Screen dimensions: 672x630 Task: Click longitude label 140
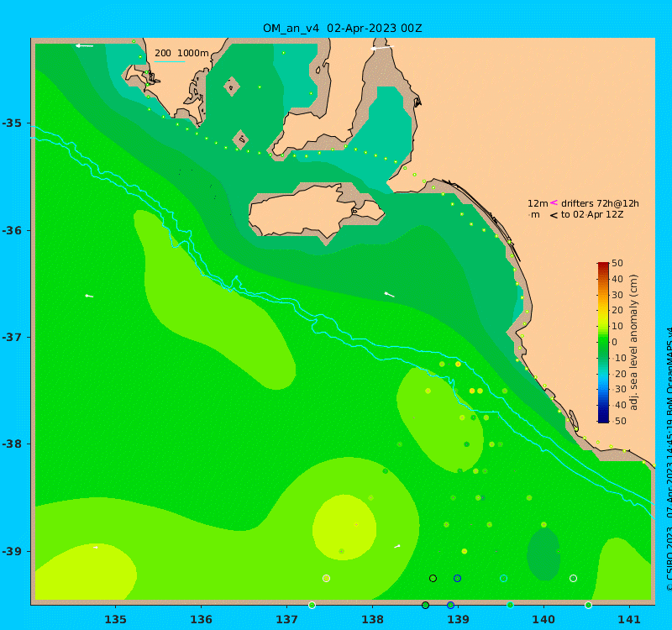coord(543,619)
